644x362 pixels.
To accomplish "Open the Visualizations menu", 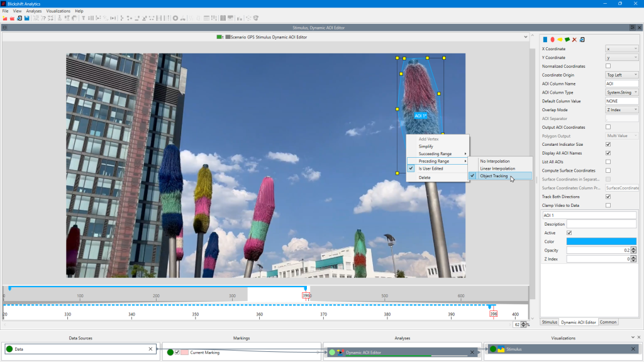I will click(58, 11).
